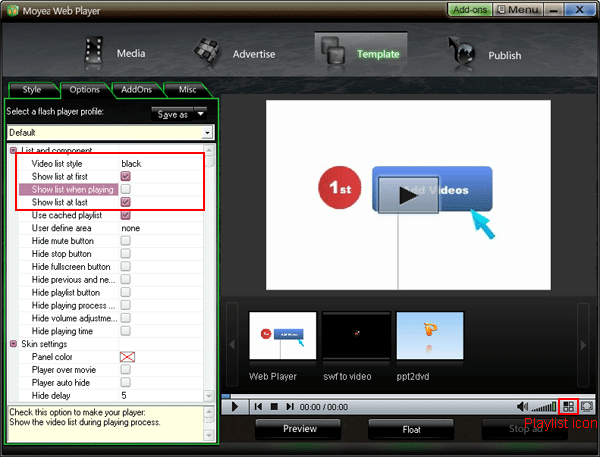The width and height of the screenshot is (600, 457).
Task: Click the Save as button
Action: 173,114
